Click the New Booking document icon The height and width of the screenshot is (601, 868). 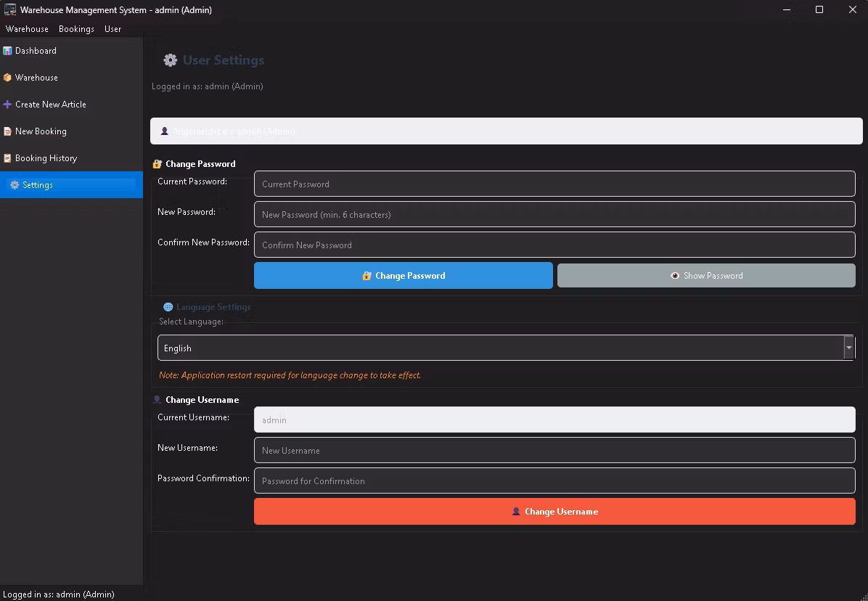(x=7, y=131)
